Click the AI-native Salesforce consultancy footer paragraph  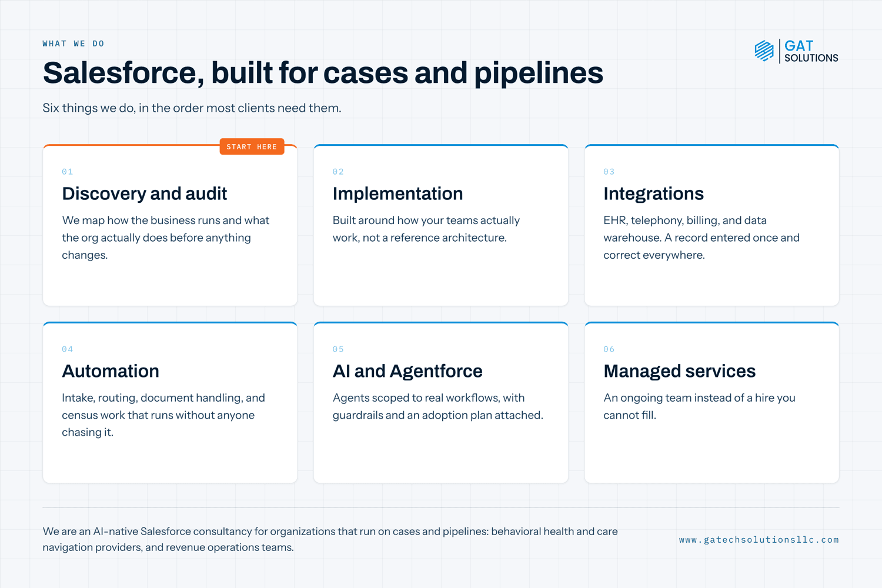tap(330, 539)
